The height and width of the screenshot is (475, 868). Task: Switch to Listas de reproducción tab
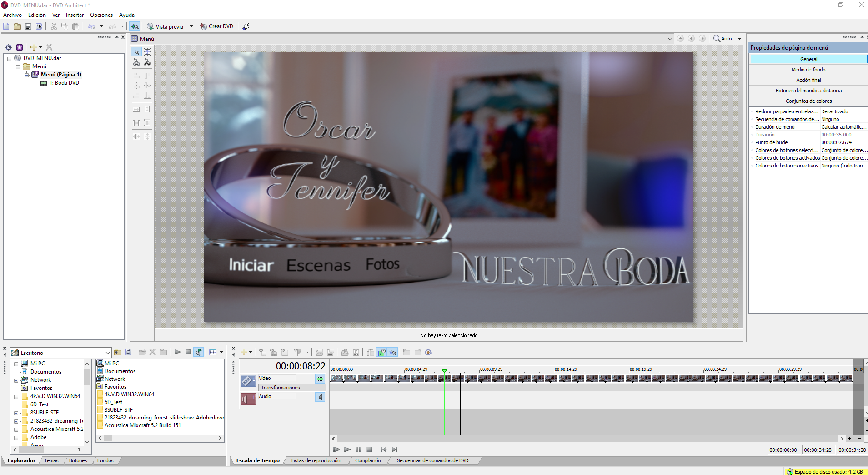[316, 460]
